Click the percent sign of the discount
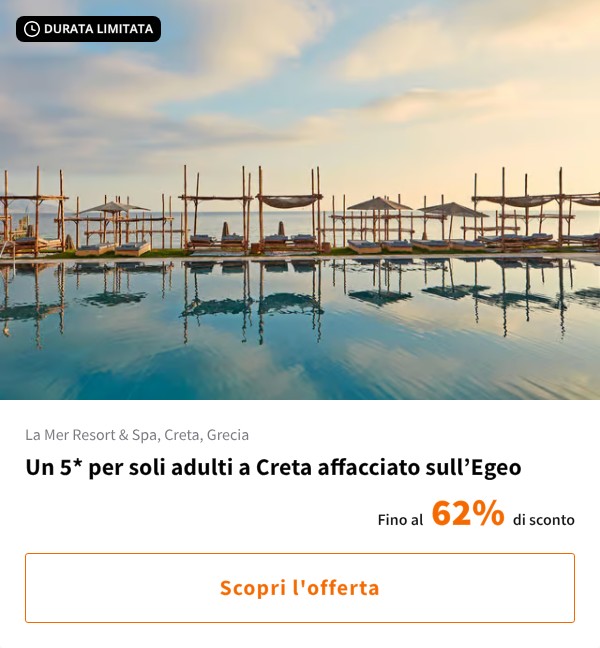 [x=490, y=514]
